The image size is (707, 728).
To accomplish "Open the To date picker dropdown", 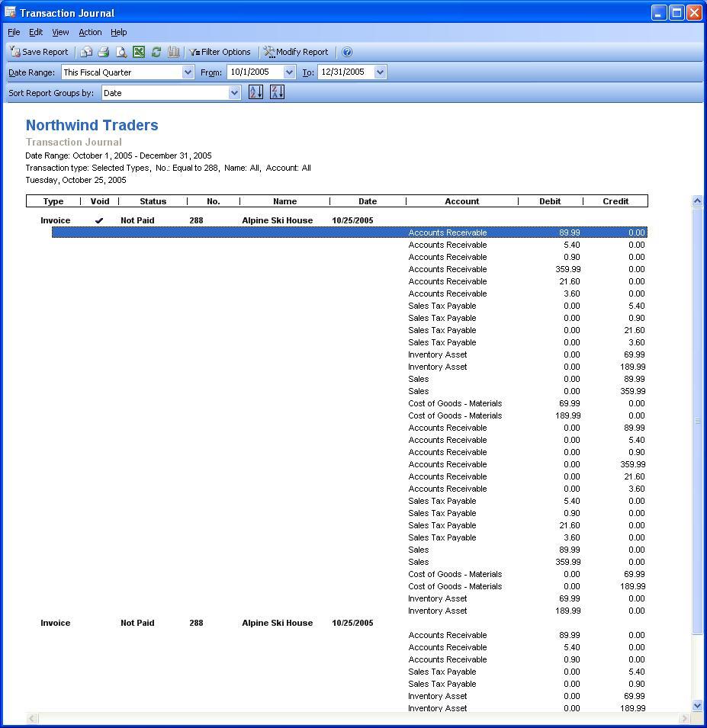I will [x=380, y=72].
